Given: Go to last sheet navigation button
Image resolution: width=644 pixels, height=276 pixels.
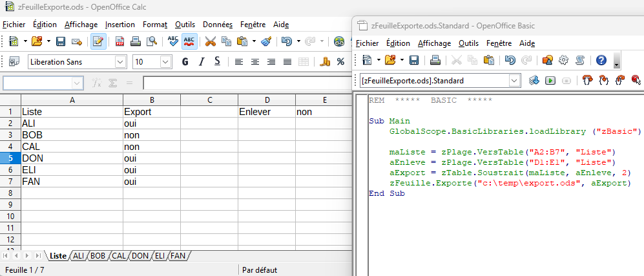Looking at the screenshot, I should tap(37, 256).
